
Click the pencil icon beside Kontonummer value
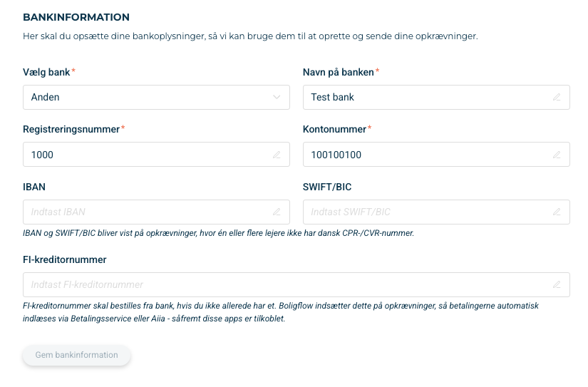coord(557,155)
